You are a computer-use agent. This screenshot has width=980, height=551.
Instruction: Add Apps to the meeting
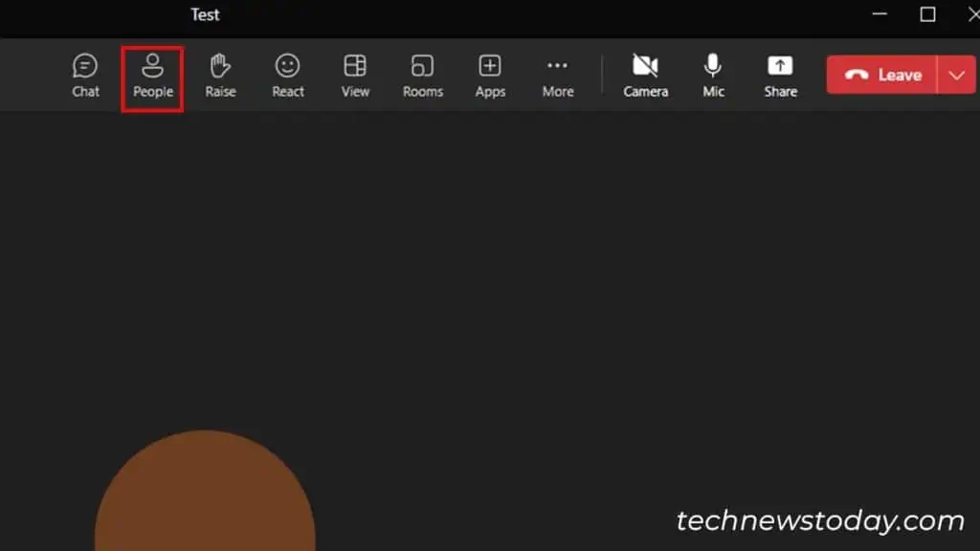click(490, 75)
